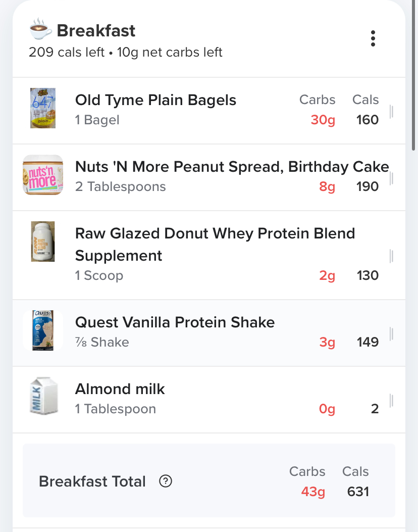Screen dimensions: 418x532
Task: Tap the Quest shake bottle image
Action: tap(43, 331)
